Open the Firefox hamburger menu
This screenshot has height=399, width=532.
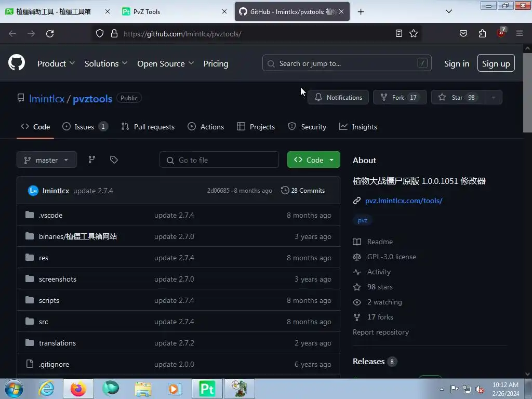[520, 33]
